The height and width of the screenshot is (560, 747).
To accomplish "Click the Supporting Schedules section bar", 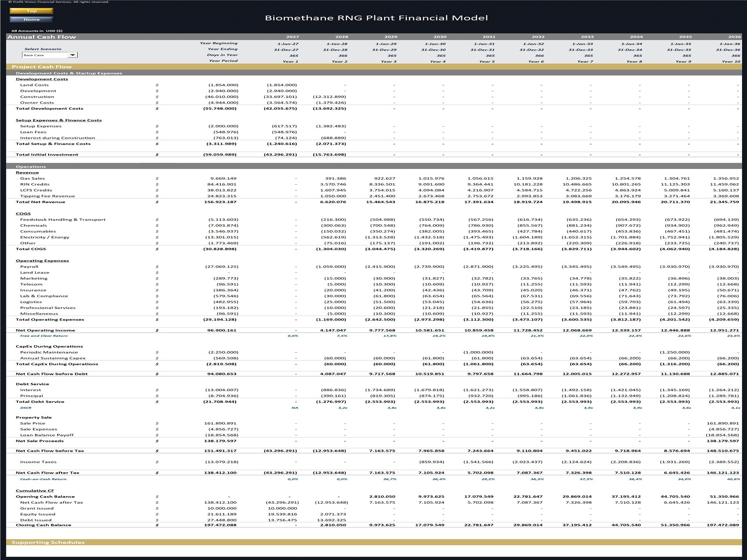I will [x=374, y=542].
